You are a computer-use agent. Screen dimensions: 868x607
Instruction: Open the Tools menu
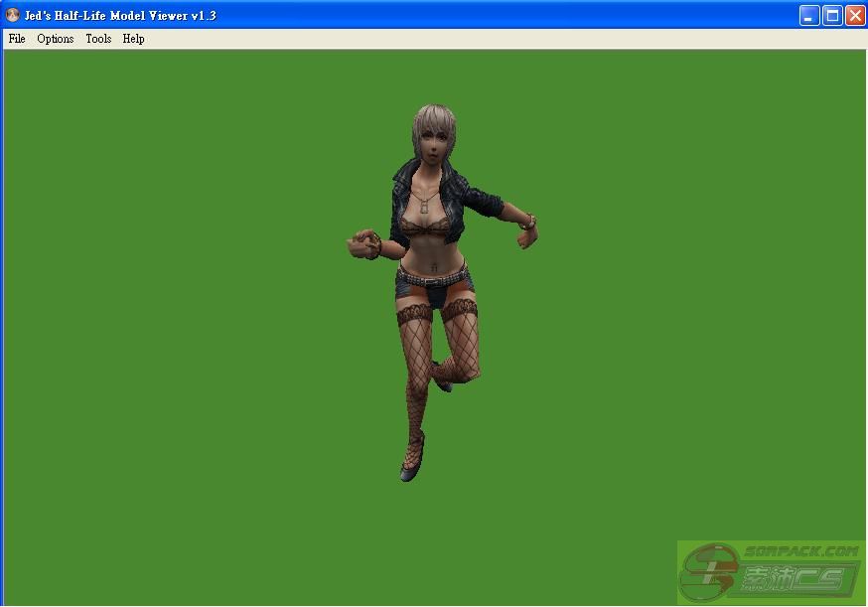point(98,39)
